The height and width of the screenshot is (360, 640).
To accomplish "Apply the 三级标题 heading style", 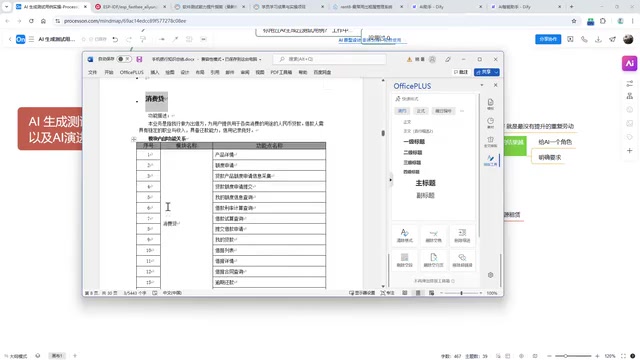I will 412,162.
